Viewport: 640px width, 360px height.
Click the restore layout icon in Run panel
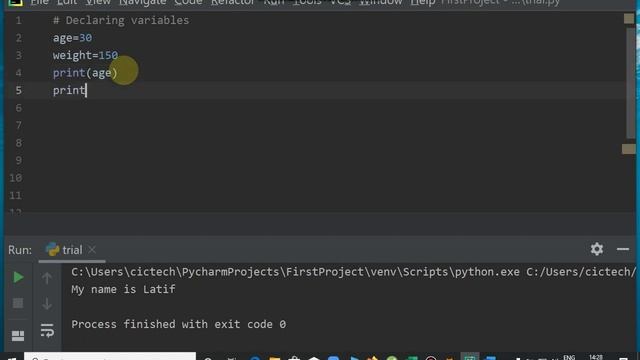tap(18, 336)
